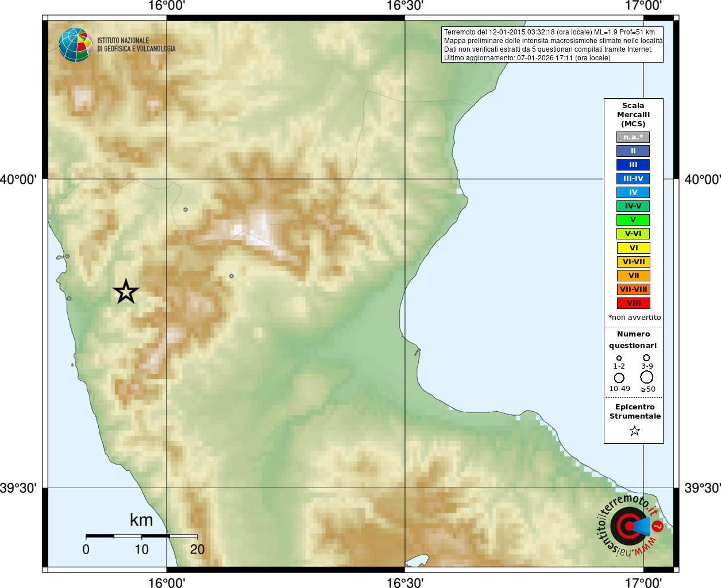Image resolution: width=721 pixels, height=588 pixels.
Task: Click the top 16°00' longitude label
Action: pyautogui.click(x=167, y=6)
